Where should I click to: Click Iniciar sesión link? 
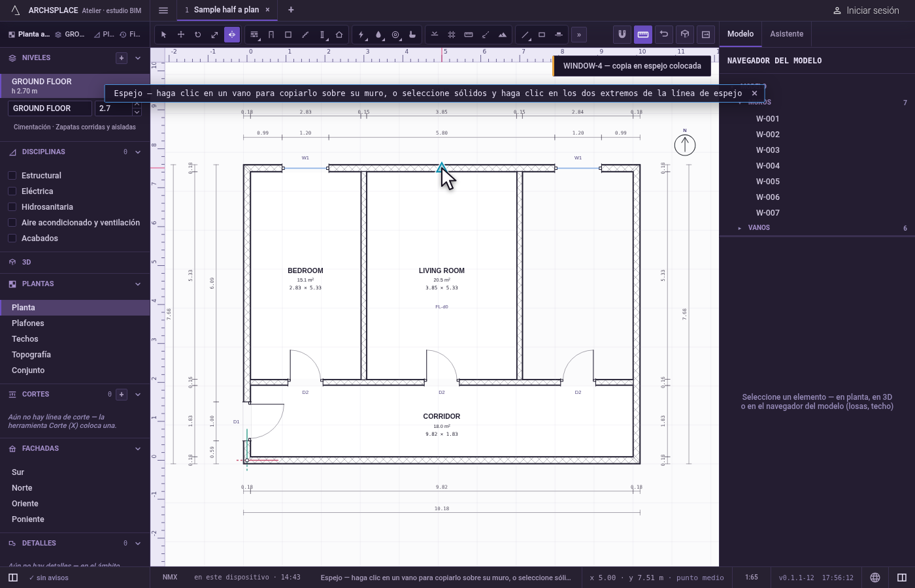coord(866,10)
